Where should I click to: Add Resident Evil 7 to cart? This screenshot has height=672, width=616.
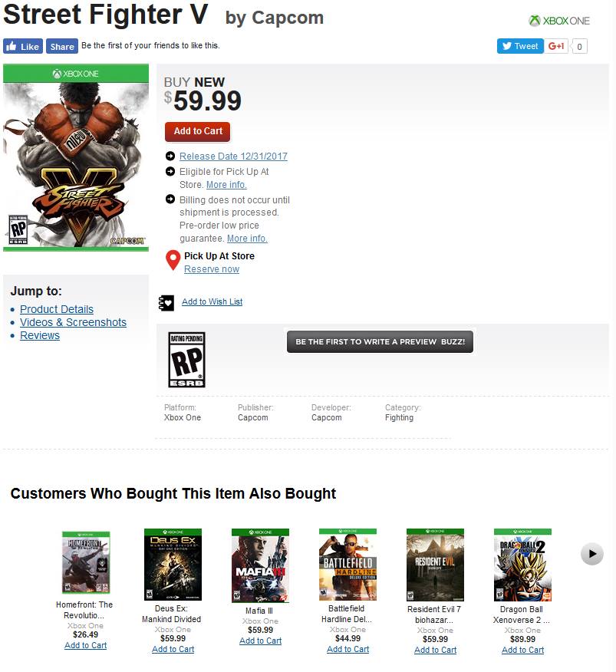tap(435, 650)
